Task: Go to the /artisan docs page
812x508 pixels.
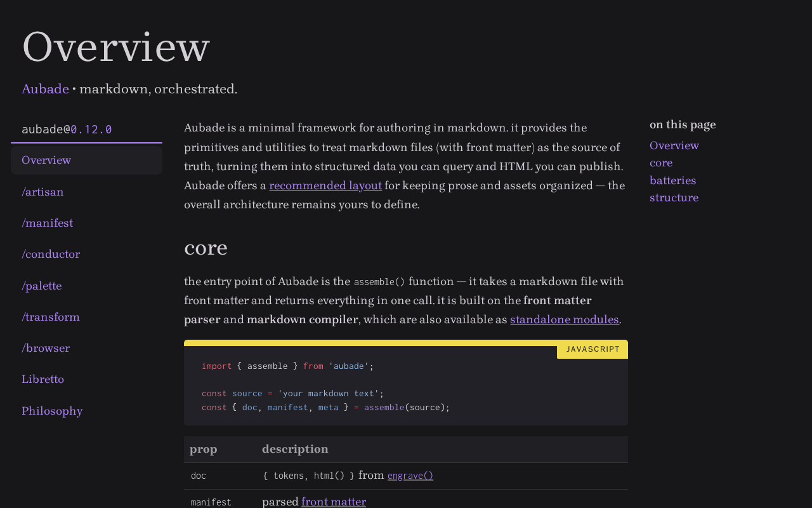Action: click(43, 192)
